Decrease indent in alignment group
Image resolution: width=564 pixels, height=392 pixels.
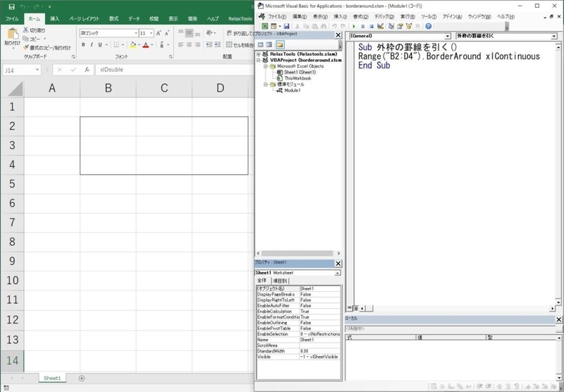pyautogui.click(x=209, y=44)
